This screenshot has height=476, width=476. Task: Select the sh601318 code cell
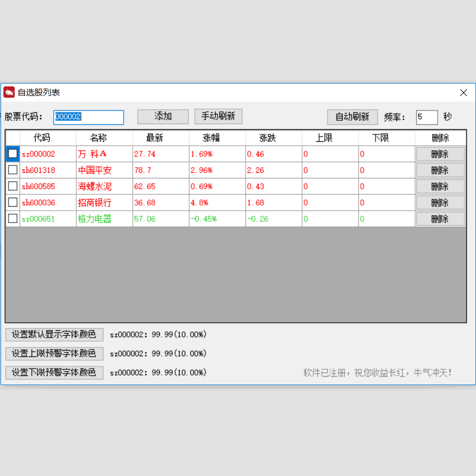(x=48, y=170)
